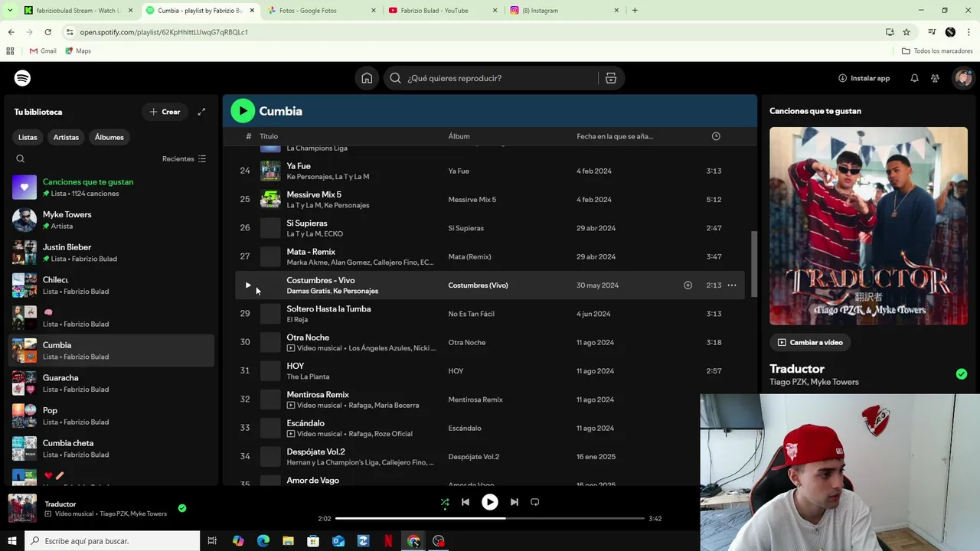Screen dimensions: 980x551
Task: Open Todos los marcadores folder
Action: (x=937, y=51)
